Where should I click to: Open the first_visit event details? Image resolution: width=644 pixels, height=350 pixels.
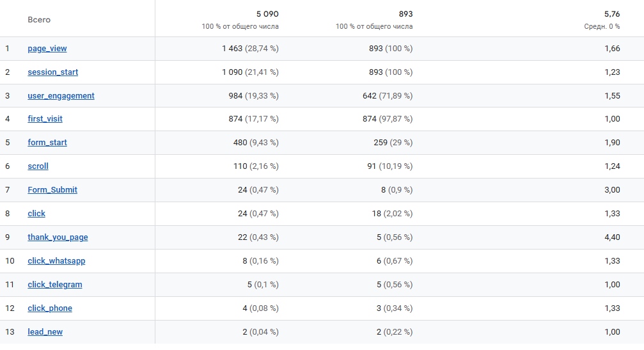[45, 119]
